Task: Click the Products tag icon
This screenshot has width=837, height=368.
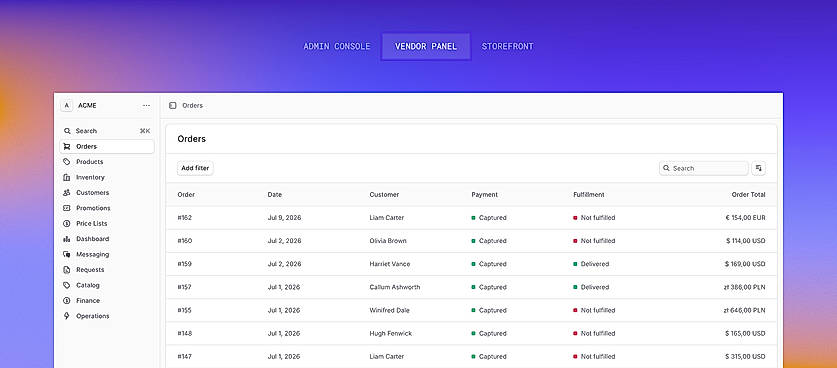Action: [x=67, y=162]
